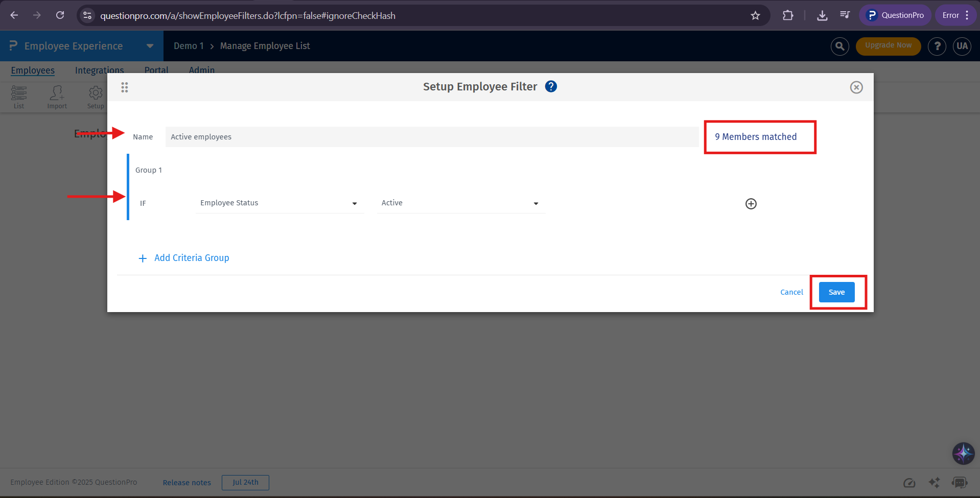Open the Setup gear icon
The image size is (980, 498).
(95, 97)
